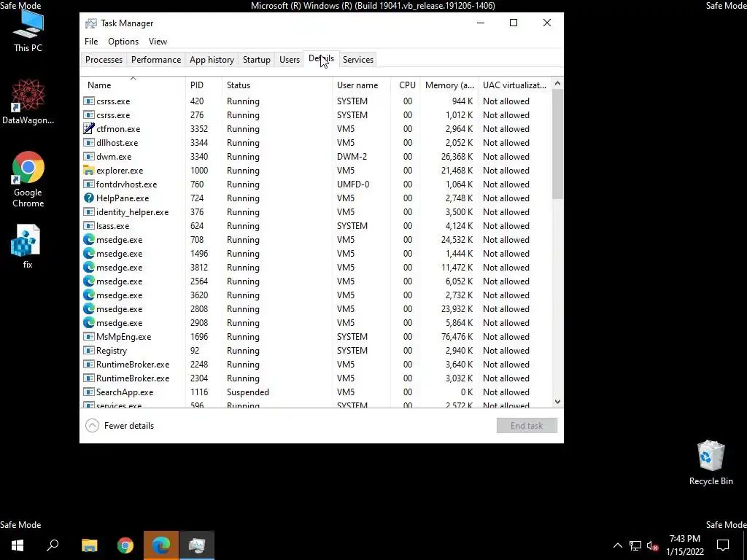Switch to the Users tab
747x560 pixels.
point(289,60)
